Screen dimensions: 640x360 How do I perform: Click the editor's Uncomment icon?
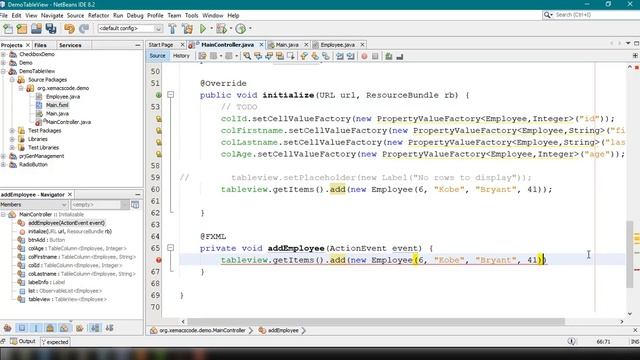(400, 56)
